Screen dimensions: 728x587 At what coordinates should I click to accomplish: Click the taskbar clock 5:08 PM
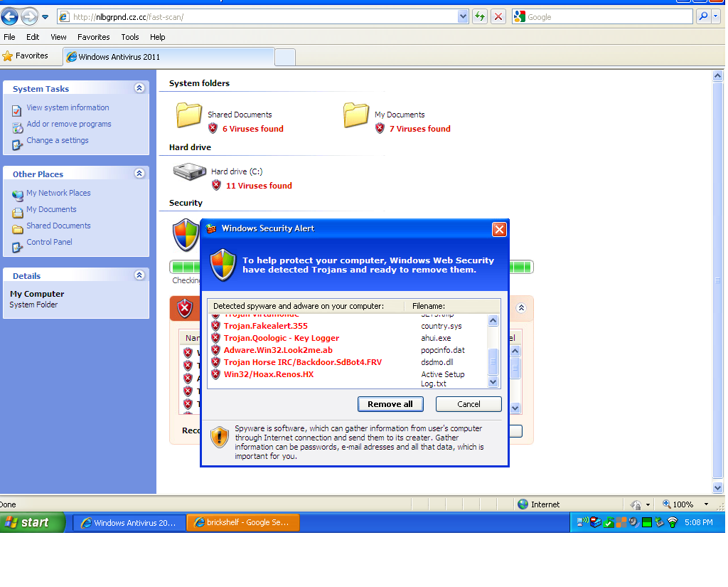698,522
